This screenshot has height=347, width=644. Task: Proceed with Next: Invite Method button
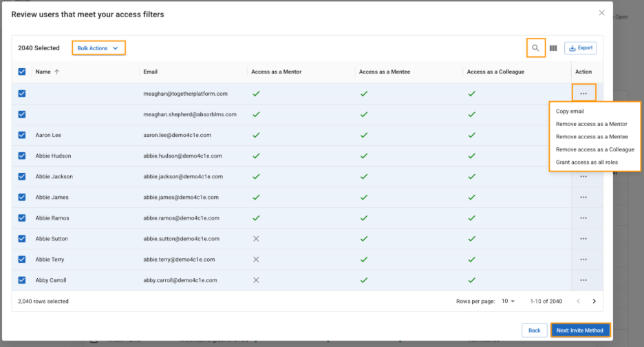(x=579, y=330)
